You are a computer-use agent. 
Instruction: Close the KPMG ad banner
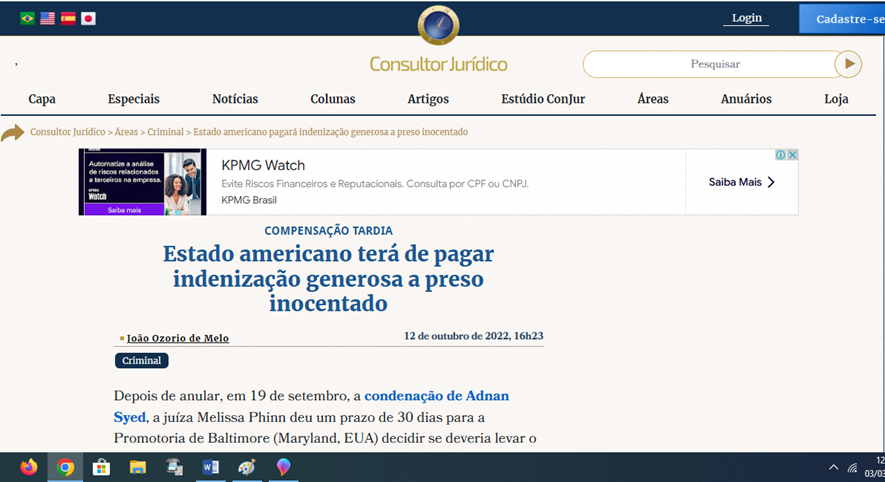click(x=792, y=155)
